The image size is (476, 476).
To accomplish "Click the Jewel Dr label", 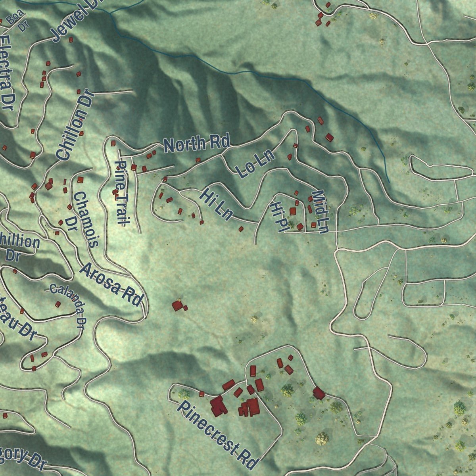I will point(77,20).
